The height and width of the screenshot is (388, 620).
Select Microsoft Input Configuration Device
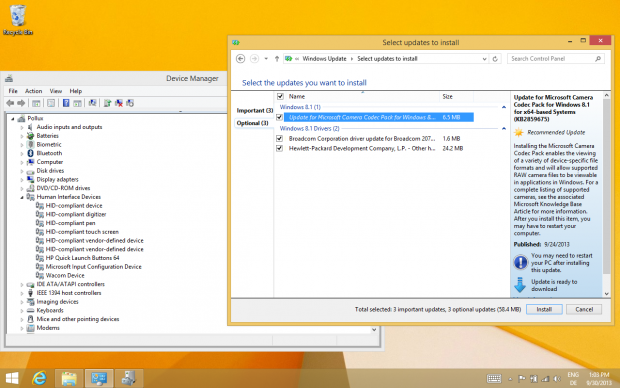pos(93,267)
